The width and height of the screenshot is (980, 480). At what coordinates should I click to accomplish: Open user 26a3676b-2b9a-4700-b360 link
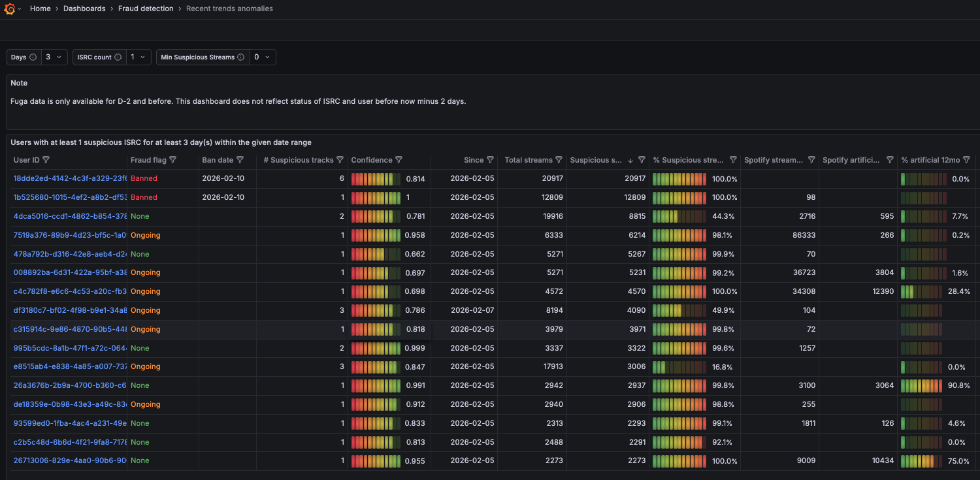(71, 385)
